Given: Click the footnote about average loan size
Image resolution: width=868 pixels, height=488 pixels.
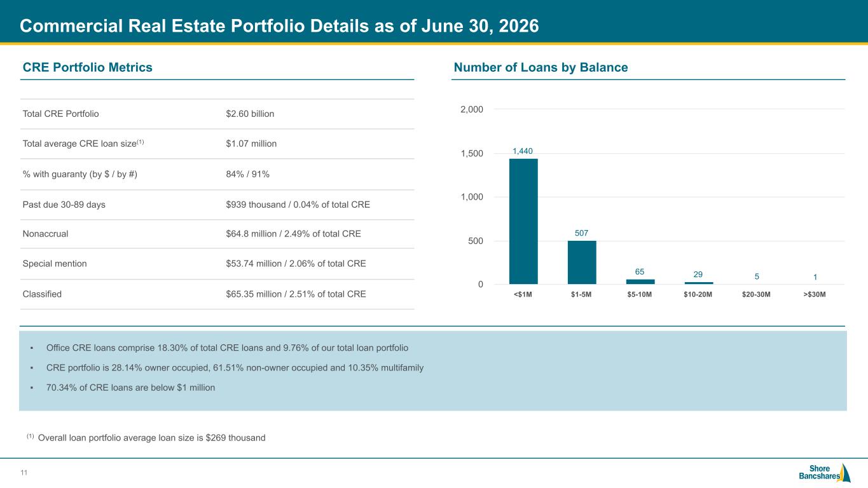Looking at the screenshot, I should (x=146, y=437).
